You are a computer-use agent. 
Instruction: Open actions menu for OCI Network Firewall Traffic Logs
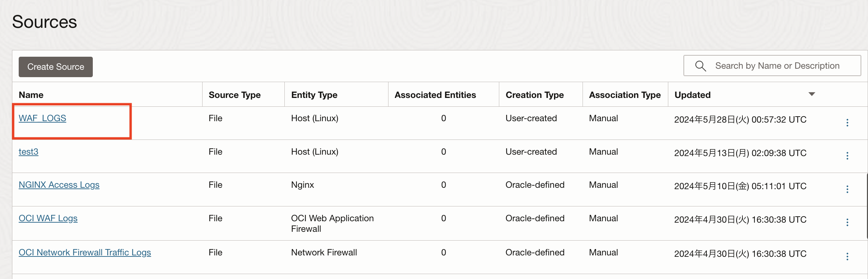coord(847,256)
